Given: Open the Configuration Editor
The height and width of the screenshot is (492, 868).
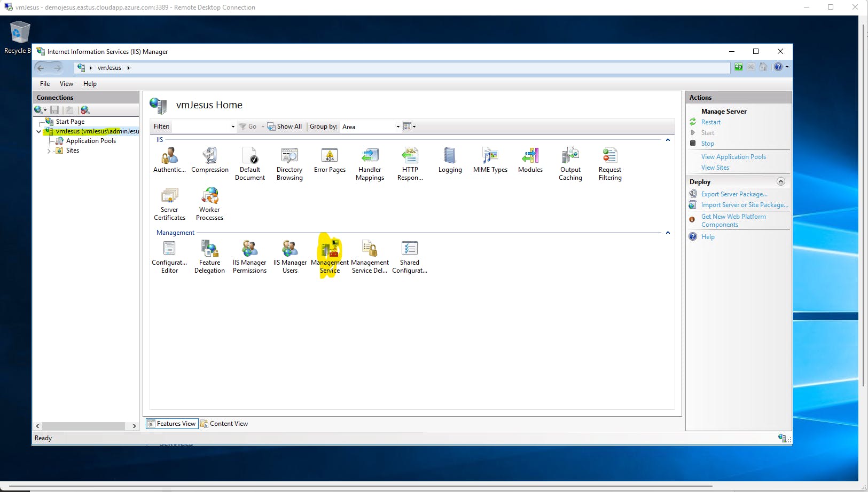Looking at the screenshot, I should click(169, 257).
